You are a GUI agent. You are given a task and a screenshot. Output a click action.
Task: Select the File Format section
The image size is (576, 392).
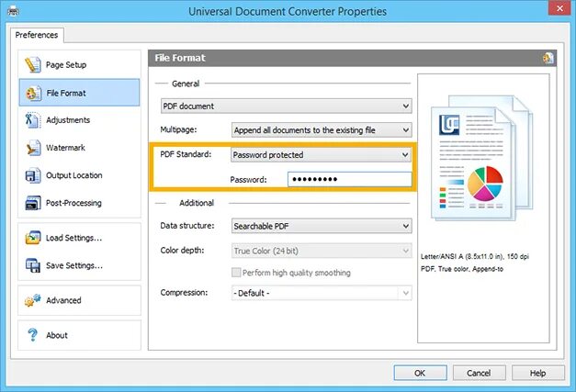(x=79, y=93)
